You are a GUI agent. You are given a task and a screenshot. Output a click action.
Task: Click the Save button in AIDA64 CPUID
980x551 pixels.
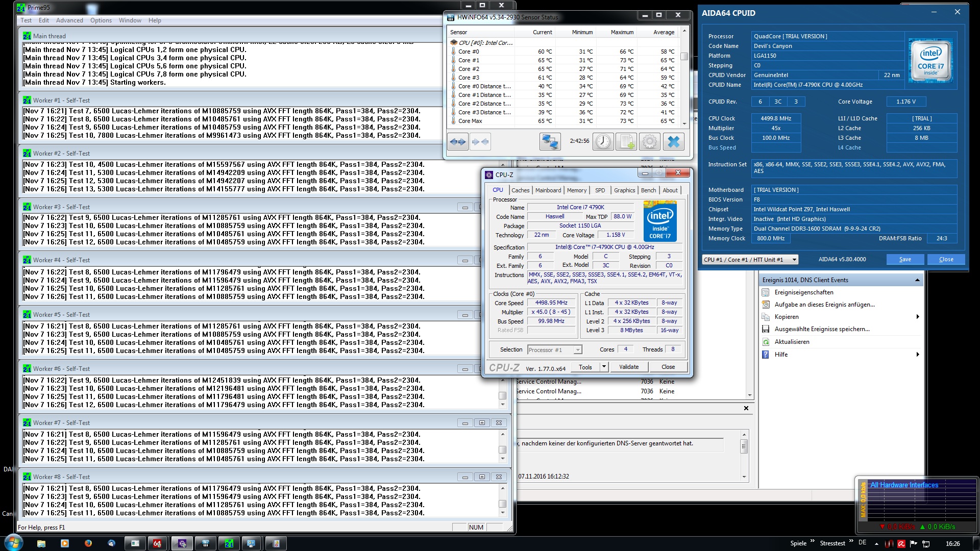coord(904,260)
